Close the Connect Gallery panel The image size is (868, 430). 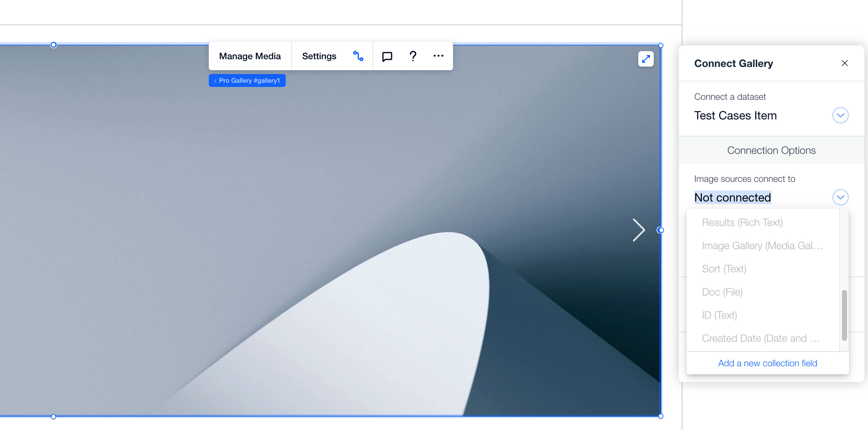(x=844, y=63)
